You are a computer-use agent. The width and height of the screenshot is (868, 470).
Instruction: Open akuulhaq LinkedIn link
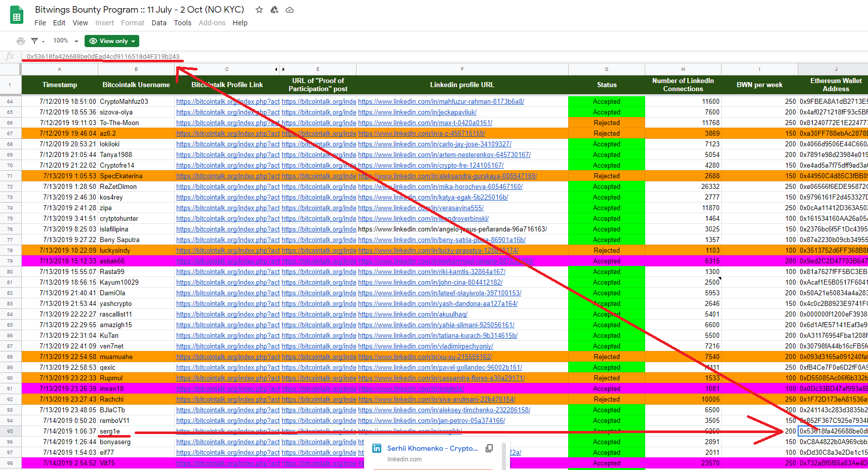412,314
